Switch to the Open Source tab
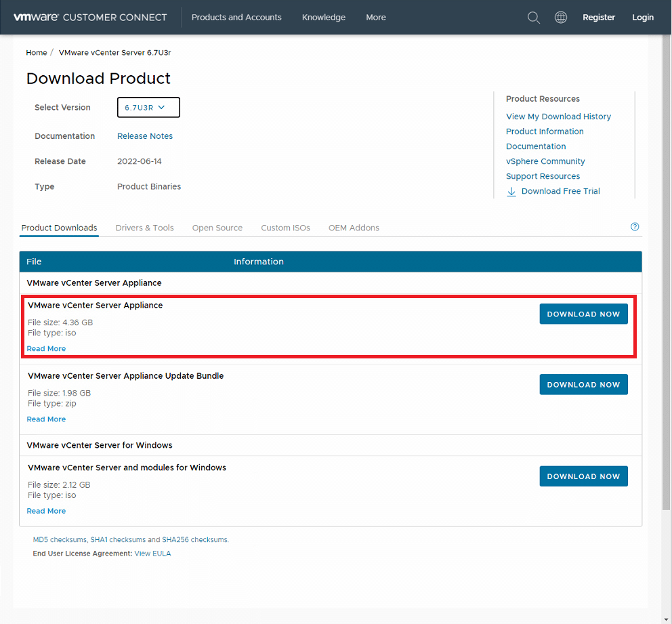Screen dimensions: 672x624 (x=217, y=228)
